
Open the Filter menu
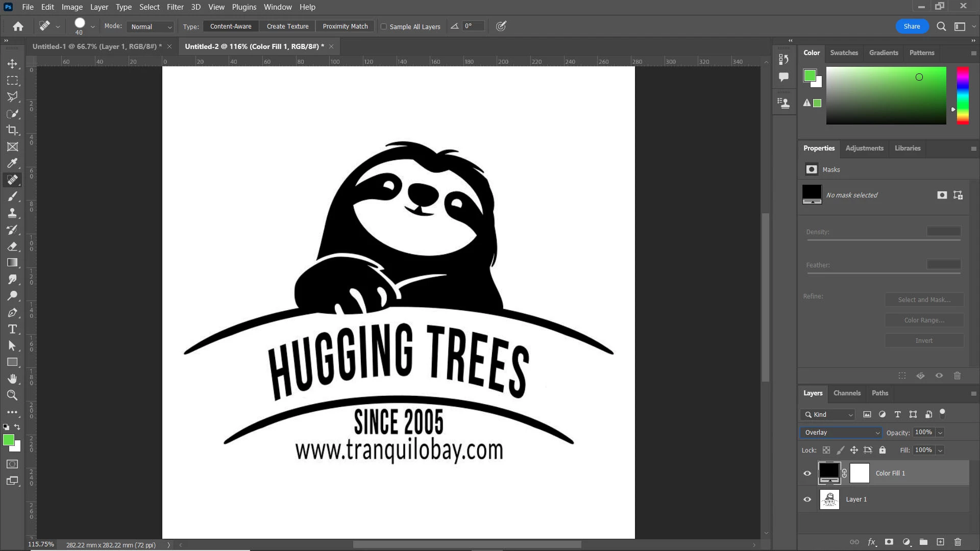click(x=175, y=7)
